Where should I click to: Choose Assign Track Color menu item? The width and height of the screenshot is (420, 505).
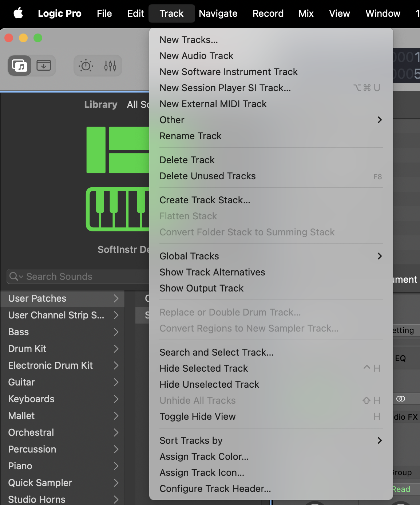point(204,457)
